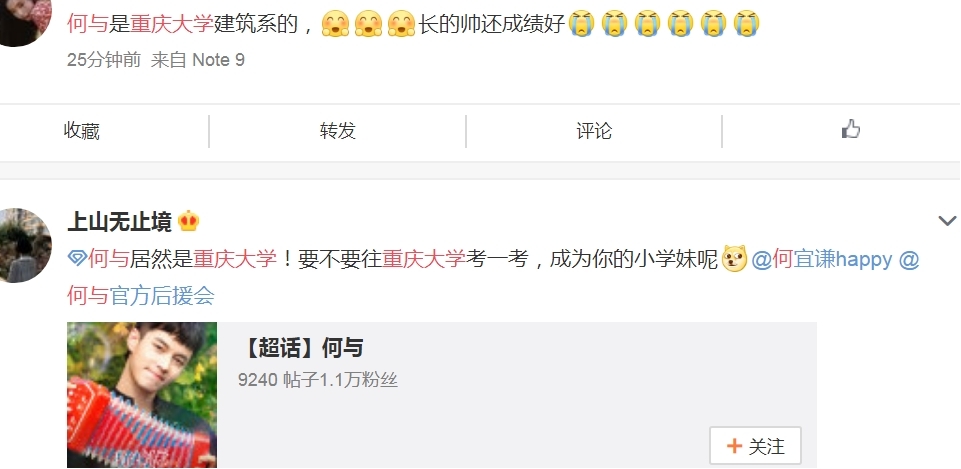Visit the 何与官方后援会 mention link
Image resolution: width=961 pixels, height=469 pixels.
140,296
